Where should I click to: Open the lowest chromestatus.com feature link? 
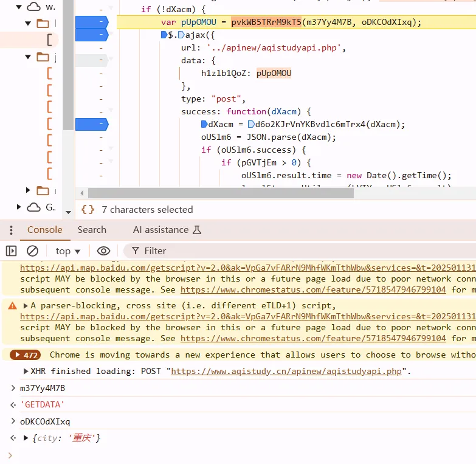point(313,338)
